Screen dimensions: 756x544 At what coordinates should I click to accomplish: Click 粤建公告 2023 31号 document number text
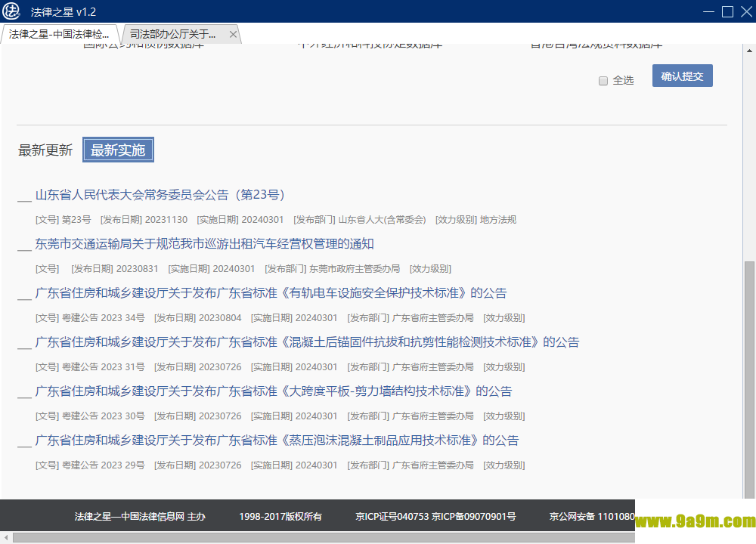(103, 367)
